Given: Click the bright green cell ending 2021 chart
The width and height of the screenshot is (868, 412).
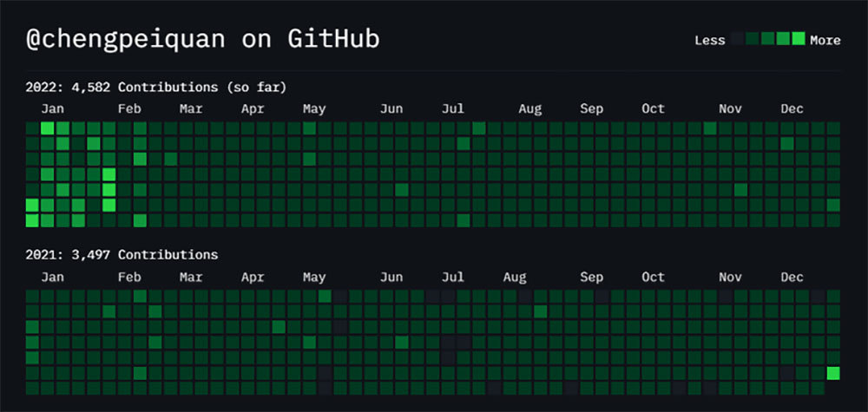Looking at the screenshot, I should pyautogui.click(x=833, y=373).
